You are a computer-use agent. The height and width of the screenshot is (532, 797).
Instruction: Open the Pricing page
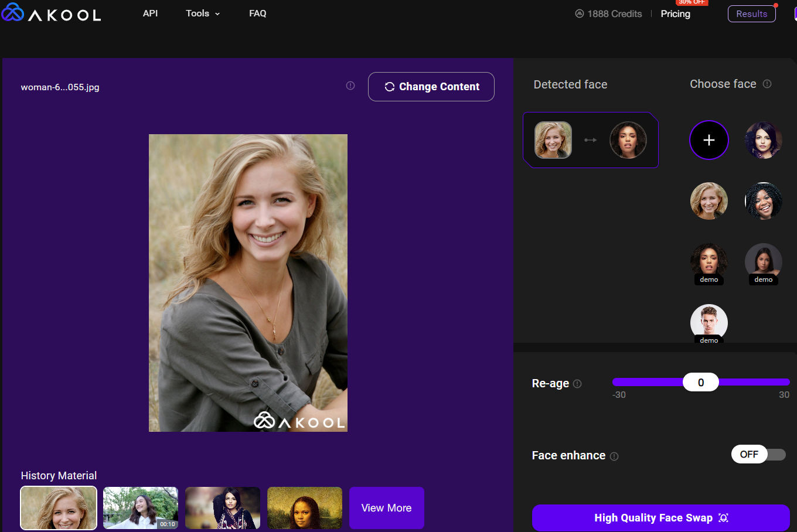[675, 14]
